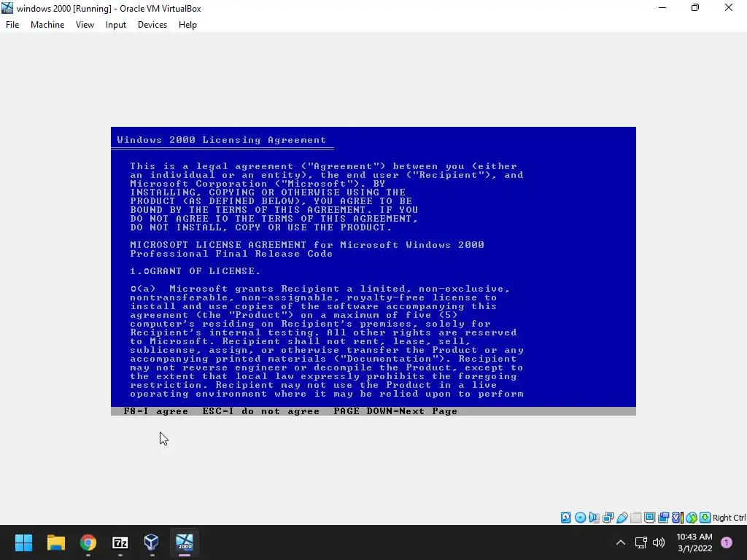This screenshot has height=560, width=747.
Task: Open 7-Zip from the taskbar
Action: (120, 542)
